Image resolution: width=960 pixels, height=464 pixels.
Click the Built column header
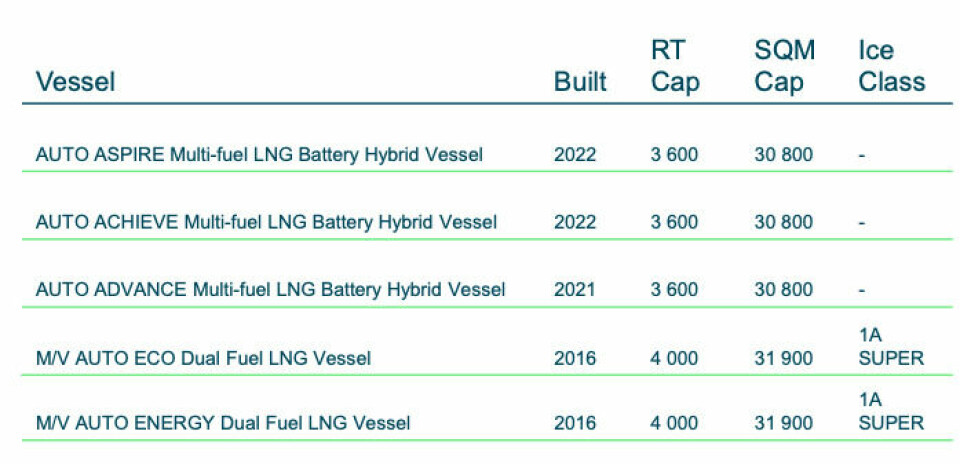click(x=580, y=82)
